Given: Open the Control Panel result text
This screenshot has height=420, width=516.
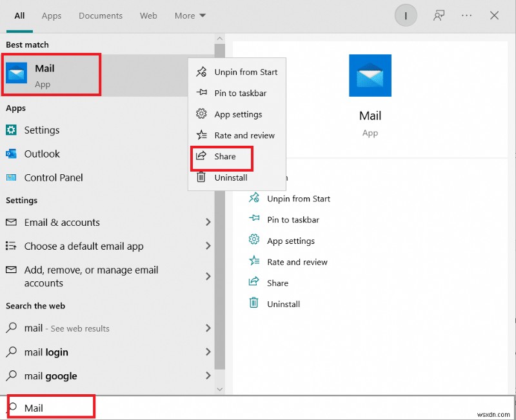Looking at the screenshot, I should point(54,177).
